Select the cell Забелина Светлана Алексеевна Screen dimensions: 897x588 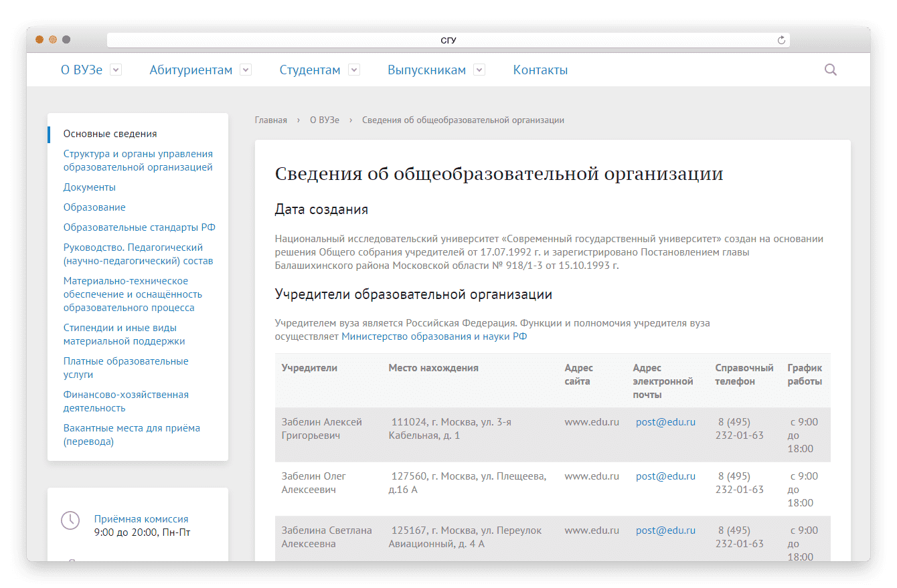327,537
